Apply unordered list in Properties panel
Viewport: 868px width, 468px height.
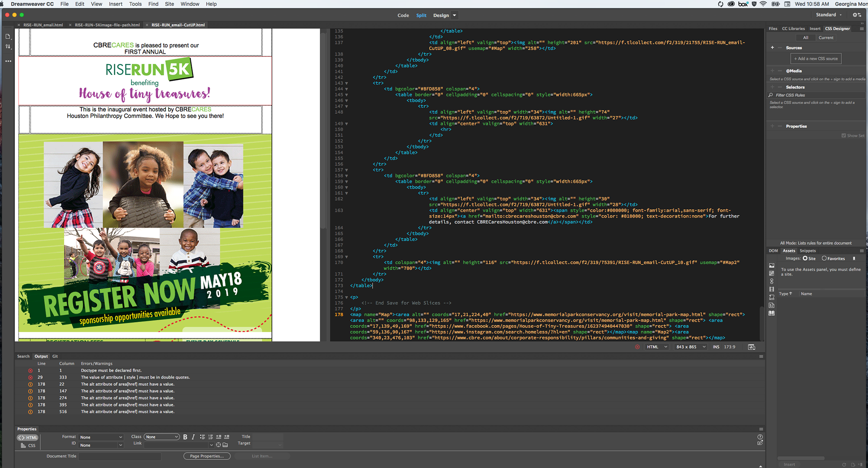click(202, 437)
